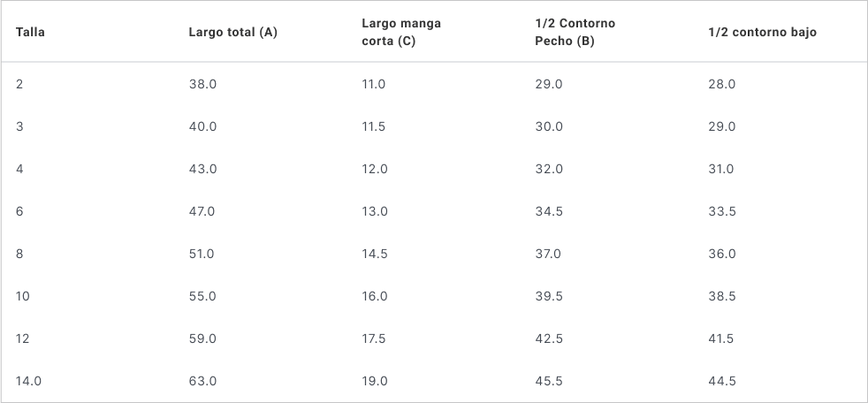
Task: Select the size 14.0 row label
Action: pos(28,381)
